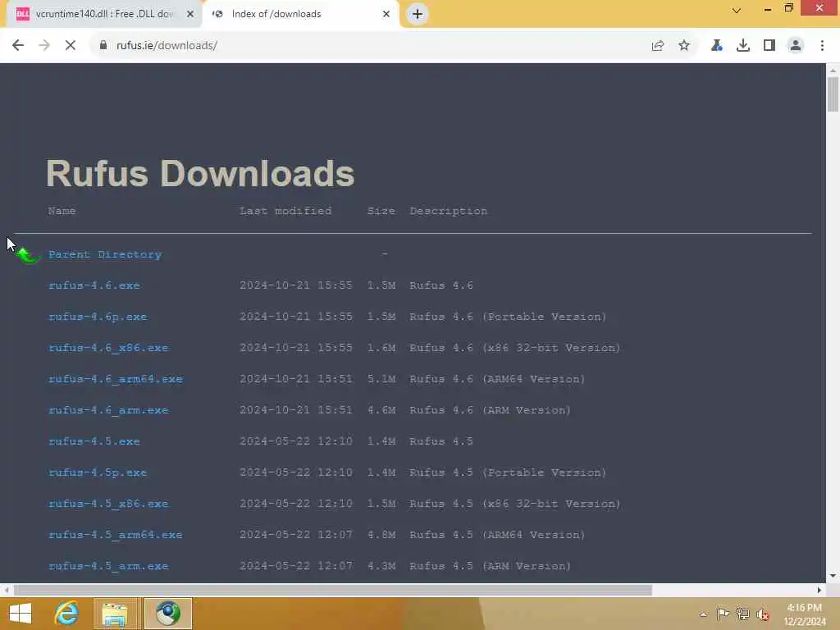
Task: Open the Action Center flag icon
Action: coord(723,614)
